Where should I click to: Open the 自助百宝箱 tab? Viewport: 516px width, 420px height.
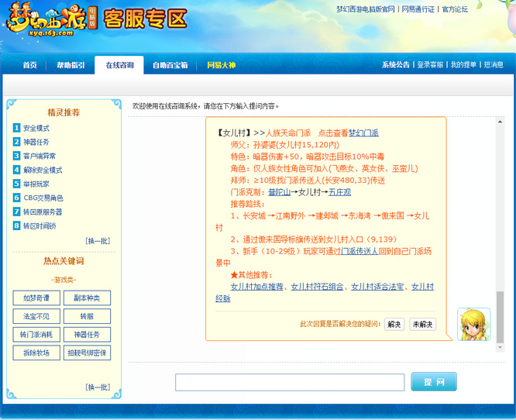[170, 65]
